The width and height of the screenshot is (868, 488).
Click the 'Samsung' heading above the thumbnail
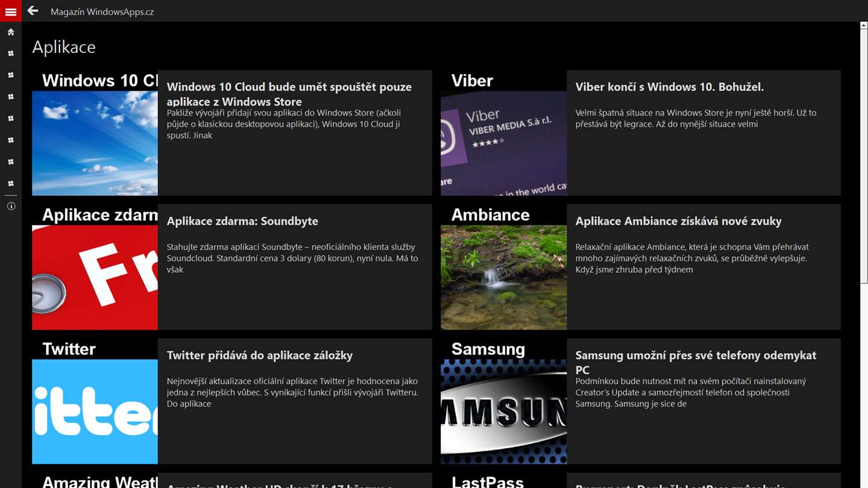[x=488, y=349]
